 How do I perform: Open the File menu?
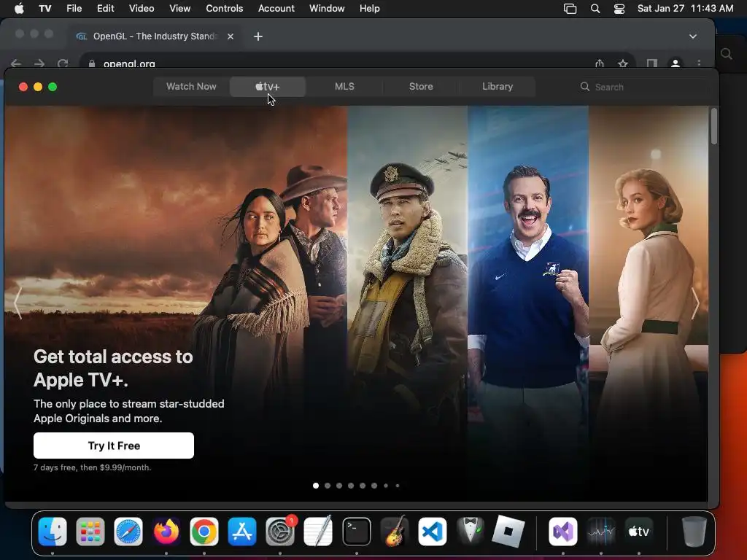click(74, 9)
